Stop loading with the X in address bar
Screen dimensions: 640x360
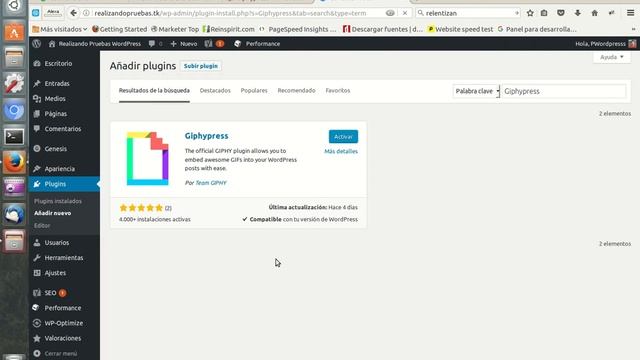tap(404, 13)
